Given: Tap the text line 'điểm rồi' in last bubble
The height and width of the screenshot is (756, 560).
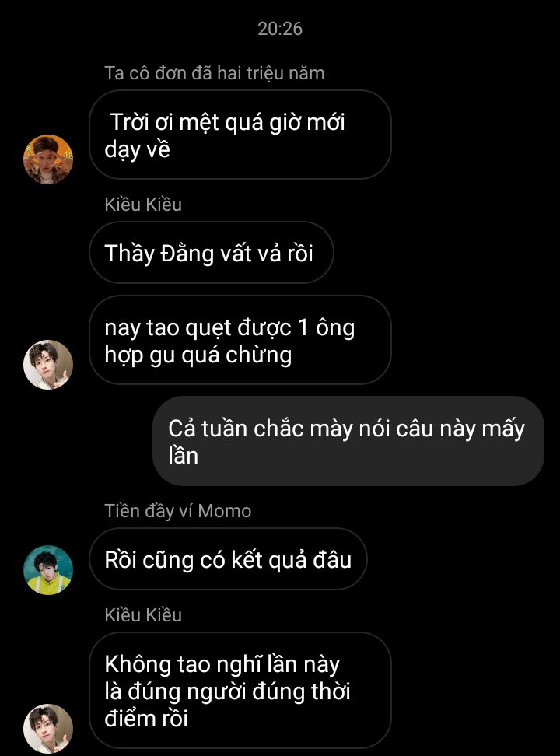Looking at the screenshot, I should 146,719.
